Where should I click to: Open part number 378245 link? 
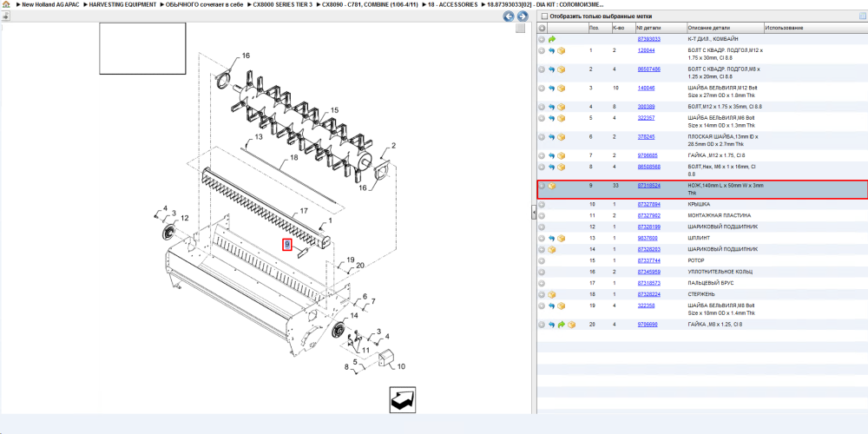(646, 137)
